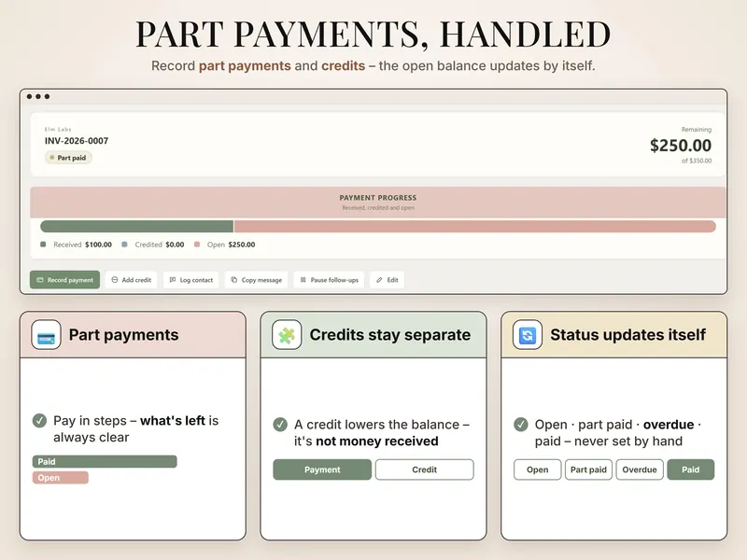747x560 pixels.
Task: Click the Open $250.00 legend value
Action: [x=242, y=245]
